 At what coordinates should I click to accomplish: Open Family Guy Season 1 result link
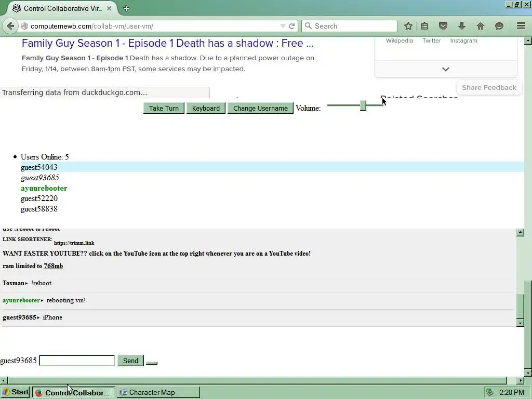tap(168, 43)
